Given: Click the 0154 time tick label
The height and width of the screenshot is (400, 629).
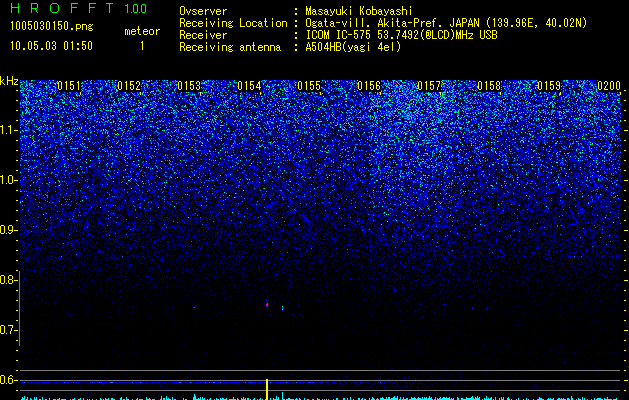Looking at the screenshot, I should pyautogui.click(x=249, y=86).
